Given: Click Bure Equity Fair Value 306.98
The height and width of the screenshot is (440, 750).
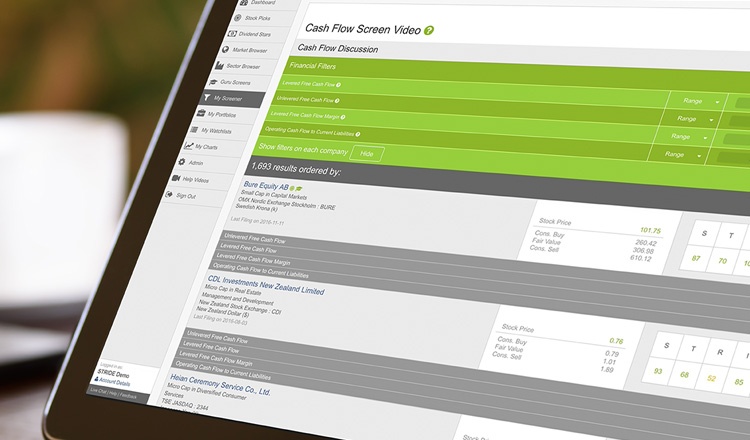Looking at the screenshot, I should pos(643,251).
